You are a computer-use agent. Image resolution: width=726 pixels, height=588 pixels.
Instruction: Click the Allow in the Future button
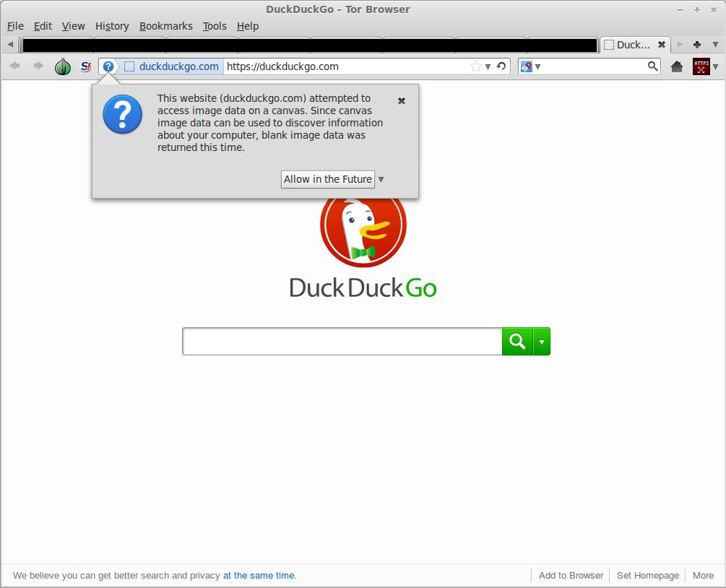point(328,179)
